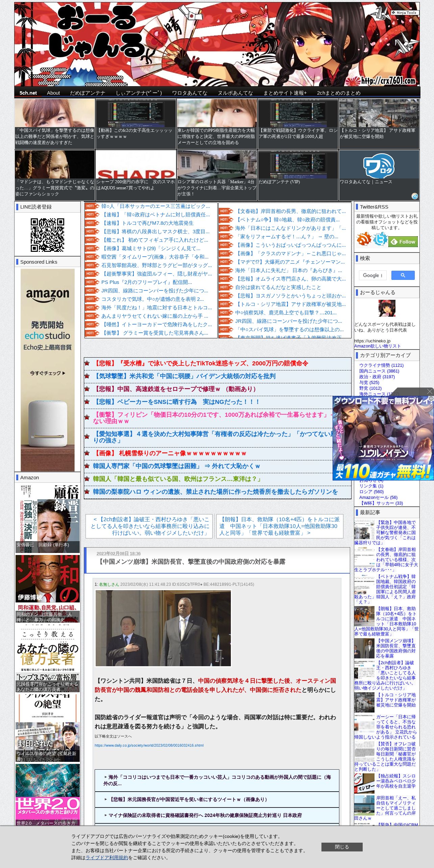Open the 札幌雪祭りのアーニャ像 headline

pos(169,453)
